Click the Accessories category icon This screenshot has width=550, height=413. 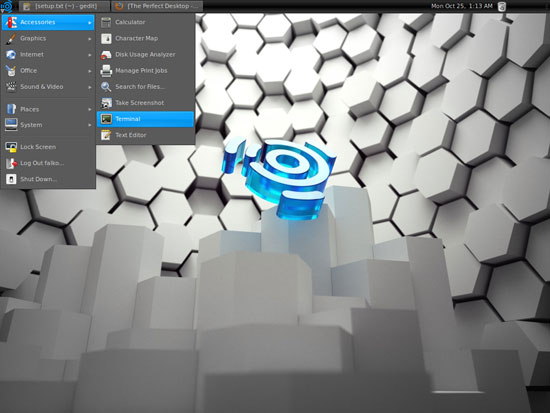(x=11, y=22)
